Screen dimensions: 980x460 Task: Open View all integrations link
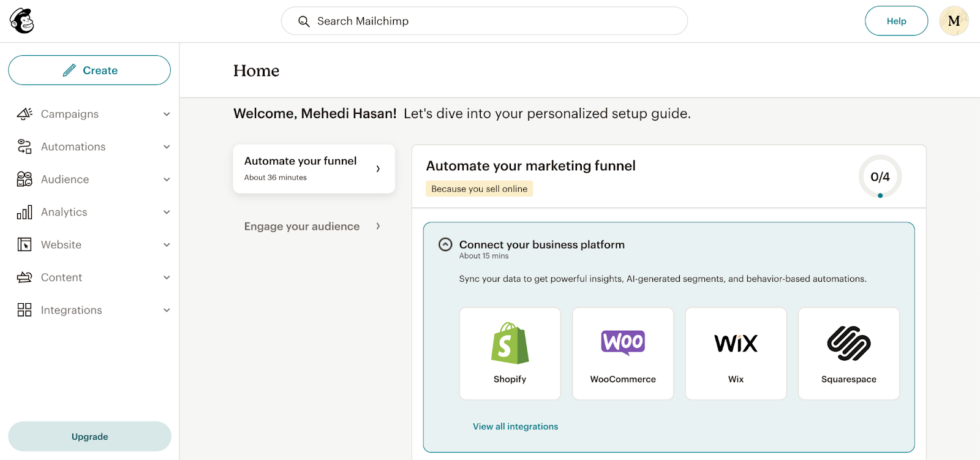click(x=515, y=426)
